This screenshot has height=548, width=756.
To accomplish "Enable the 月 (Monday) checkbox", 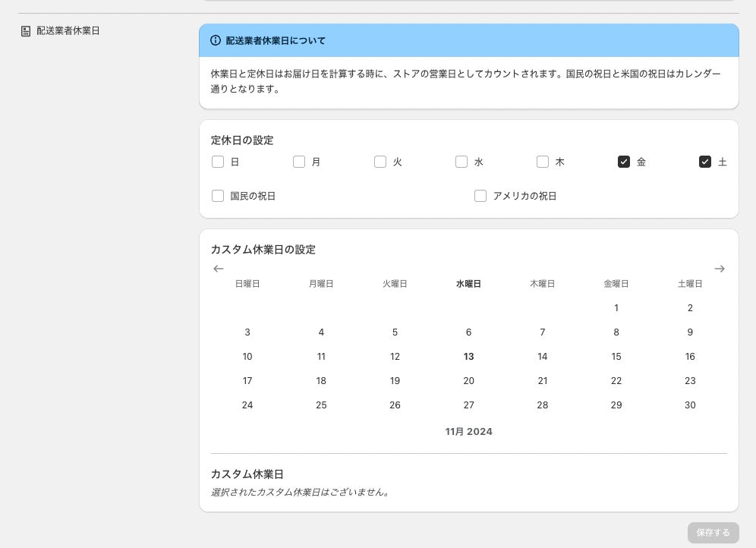I will point(299,162).
